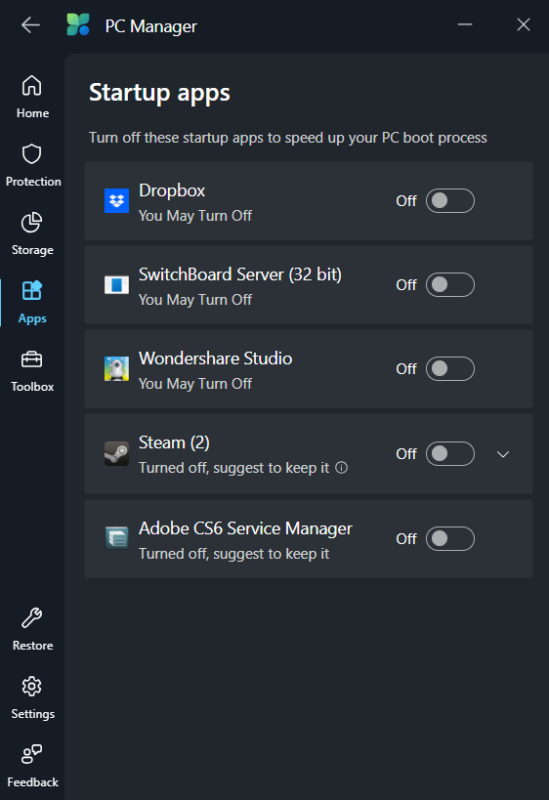Click the 'Off' label in SwitchBoard Server row
Image resolution: width=549 pixels, height=800 pixels.
click(406, 285)
